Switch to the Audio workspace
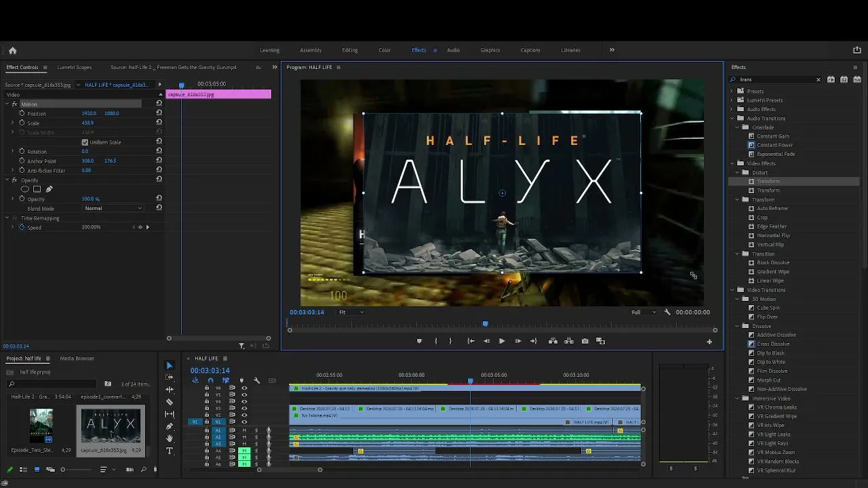 453,50
